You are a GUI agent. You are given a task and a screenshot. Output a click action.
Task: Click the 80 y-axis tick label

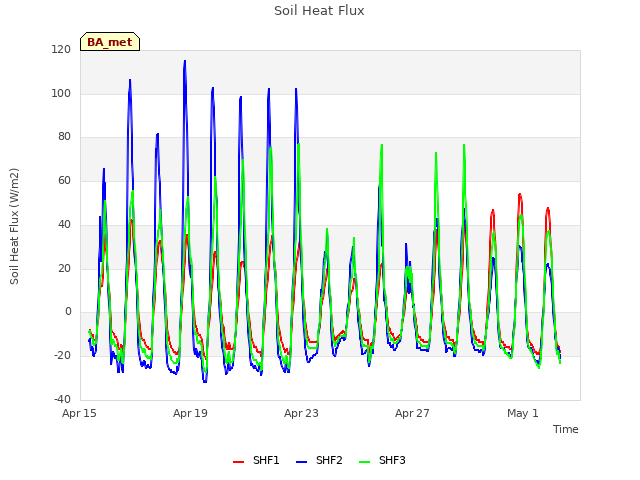[x=64, y=137]
